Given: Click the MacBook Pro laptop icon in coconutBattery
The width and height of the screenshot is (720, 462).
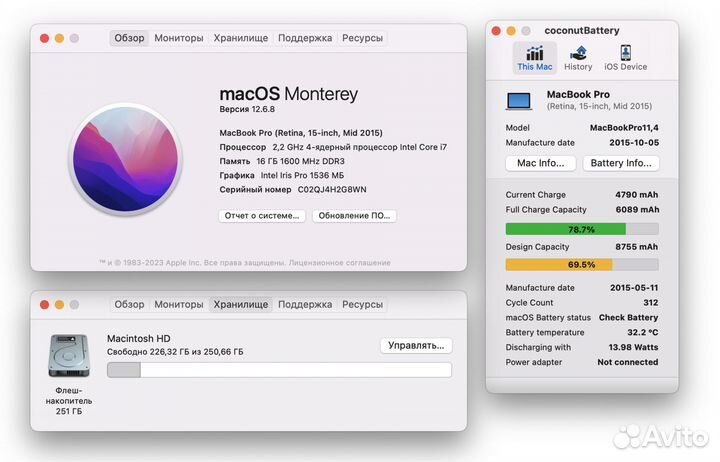Looking at the screenshot, I should tap(519, 101).
